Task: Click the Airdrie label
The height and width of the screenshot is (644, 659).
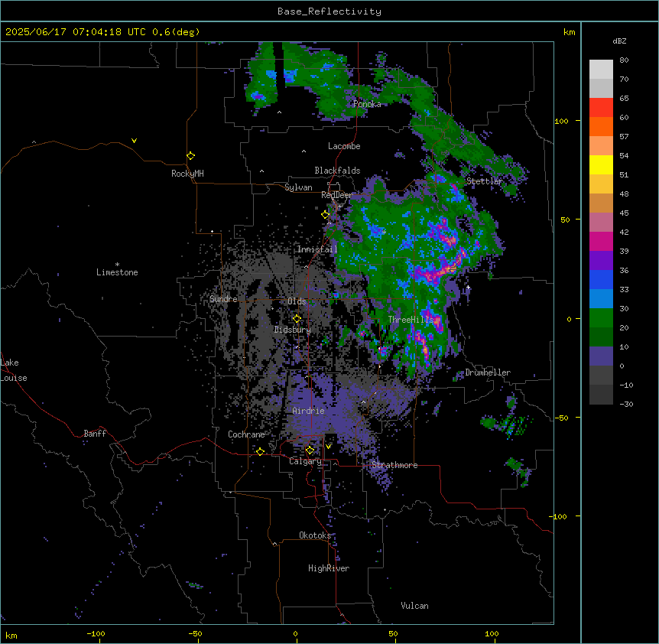Action: (x=308, y=411)
